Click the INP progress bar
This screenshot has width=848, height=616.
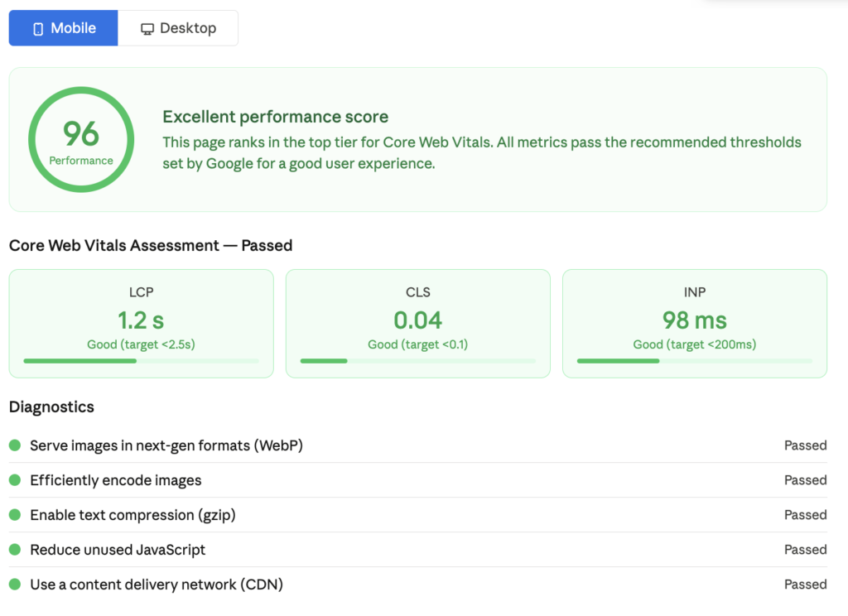tap(695, 361)
